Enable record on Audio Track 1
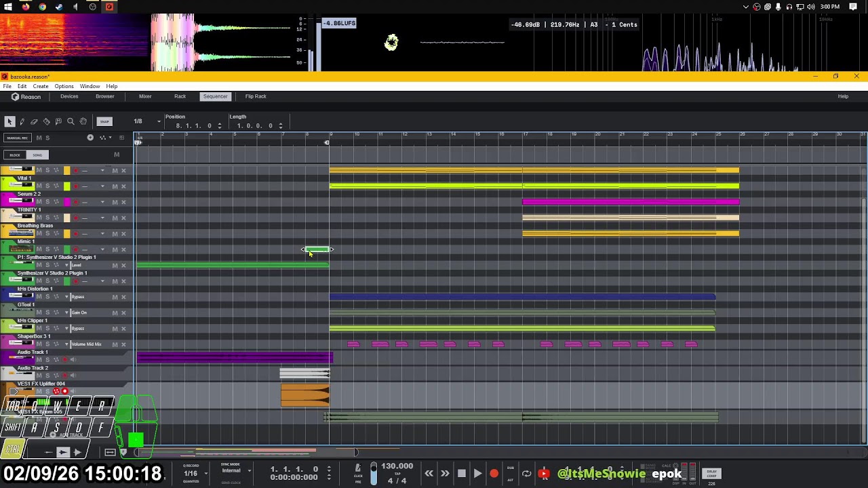Viewport: 868px width, 488px height. (65, 360)
